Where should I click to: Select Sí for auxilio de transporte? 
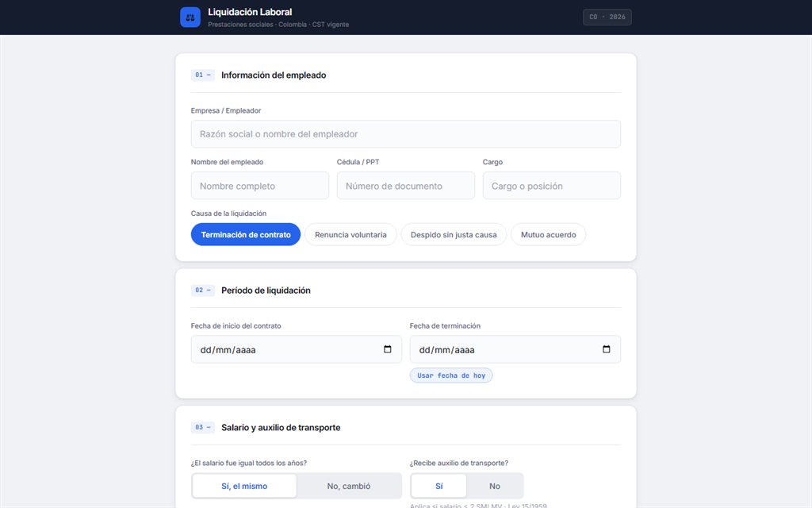coord(439,487)
